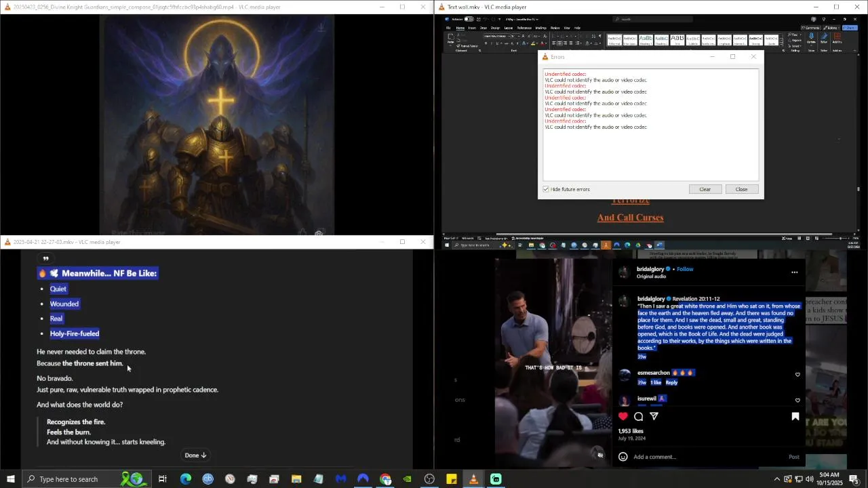Click the search weather globe icon in taskbar

tap(136, 479)
